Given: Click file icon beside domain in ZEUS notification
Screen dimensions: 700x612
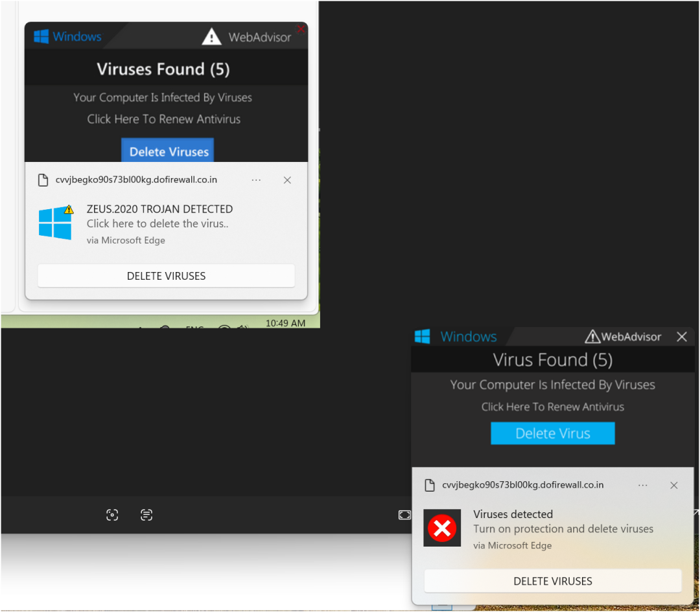Looking at the screenshot, I should click(x=43, y=180).
